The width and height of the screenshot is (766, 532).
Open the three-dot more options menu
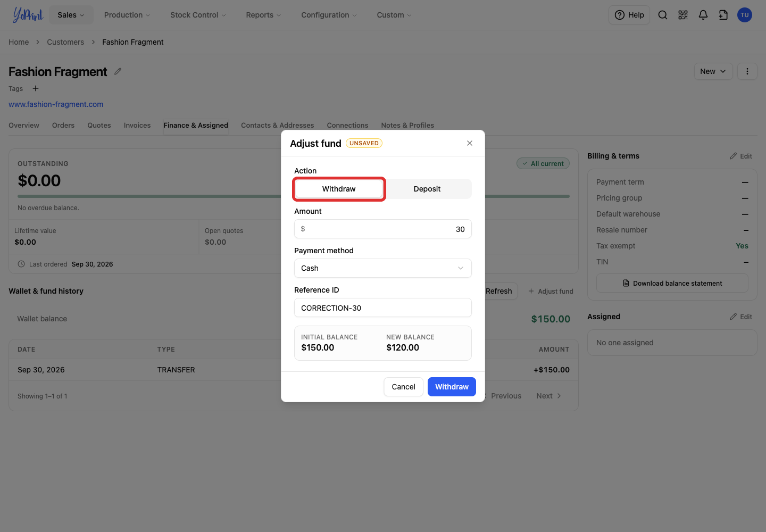point(747,71)
